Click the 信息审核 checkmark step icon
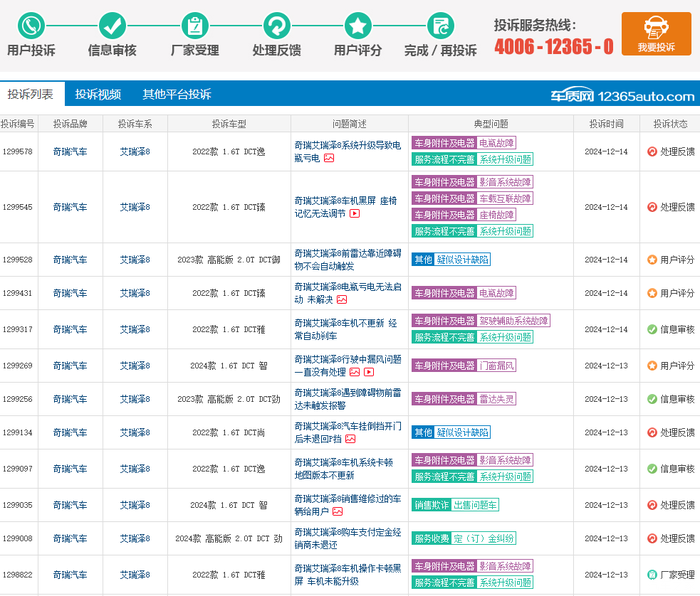The width and height of the screenshot is (700, 596). (112, 26)
